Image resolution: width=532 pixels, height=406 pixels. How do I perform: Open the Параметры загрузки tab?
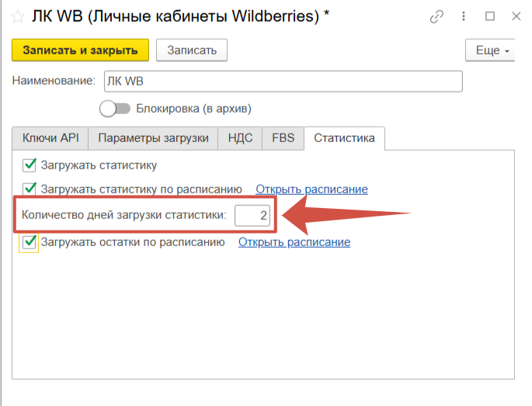tap(153, 138)
